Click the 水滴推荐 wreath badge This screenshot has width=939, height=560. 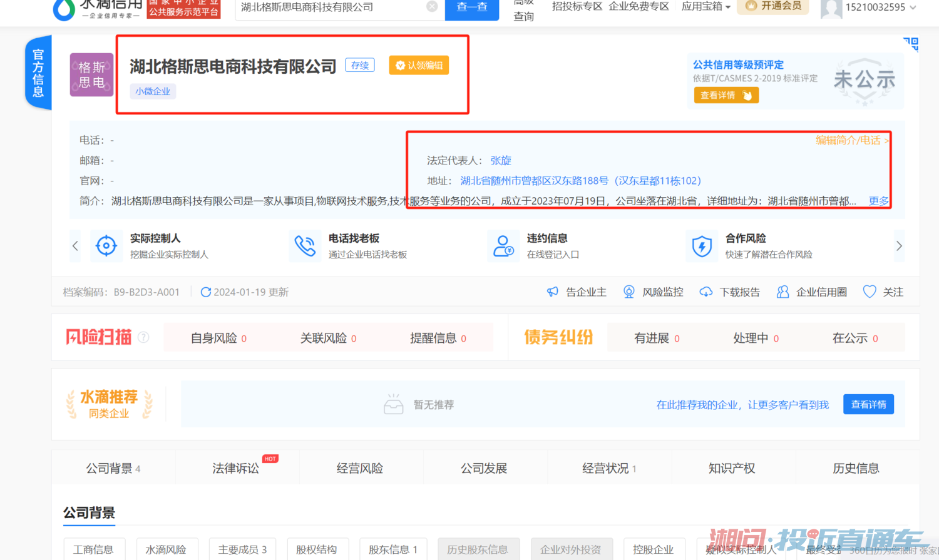click(109, 404)
